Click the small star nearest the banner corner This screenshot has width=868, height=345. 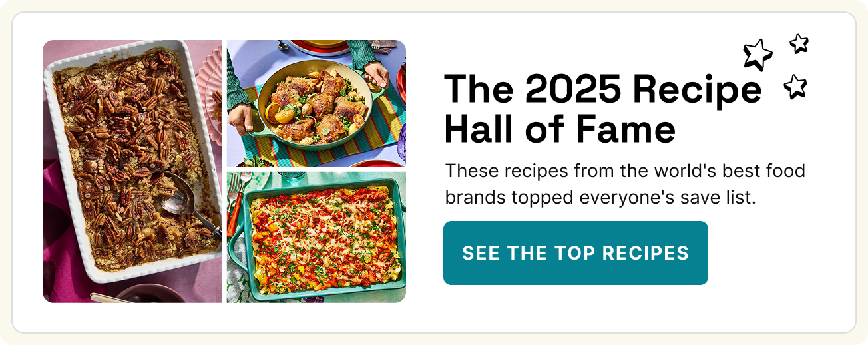[799, 43]
